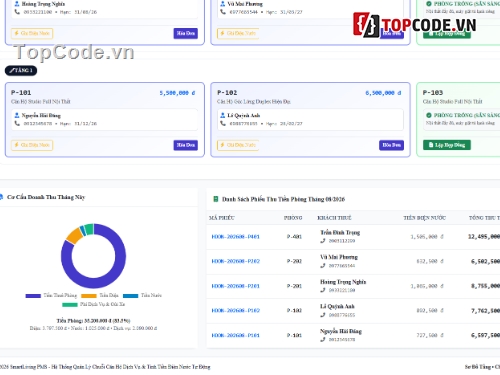
Task: Click user icon beside Vũ Mai Phương card name
Action: tap(223, 4)
